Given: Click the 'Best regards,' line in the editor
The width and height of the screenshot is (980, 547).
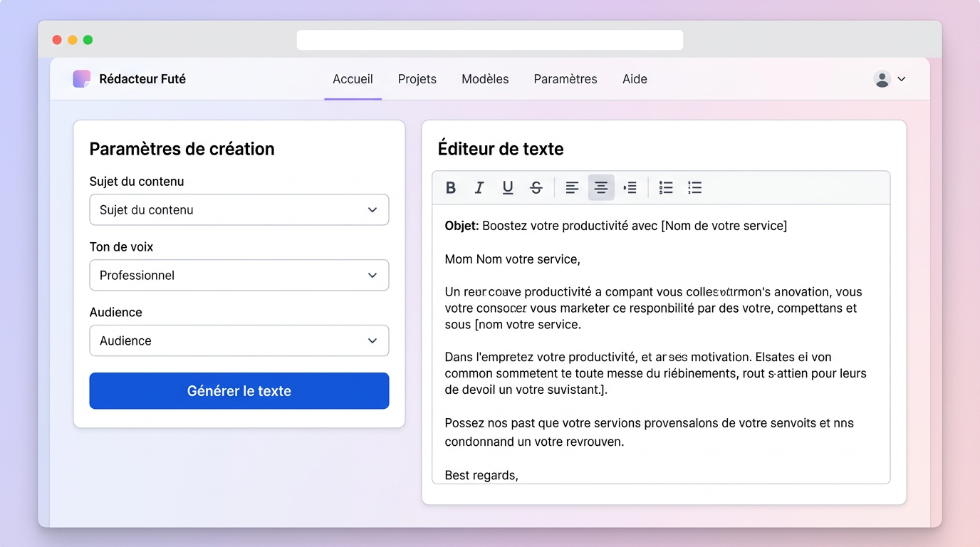Looking at the screenshot, I should tap(481, 475).
